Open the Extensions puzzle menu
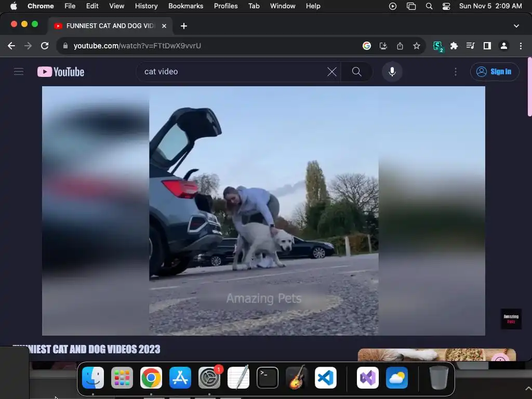The image size is (532, 399). [454, 46]
